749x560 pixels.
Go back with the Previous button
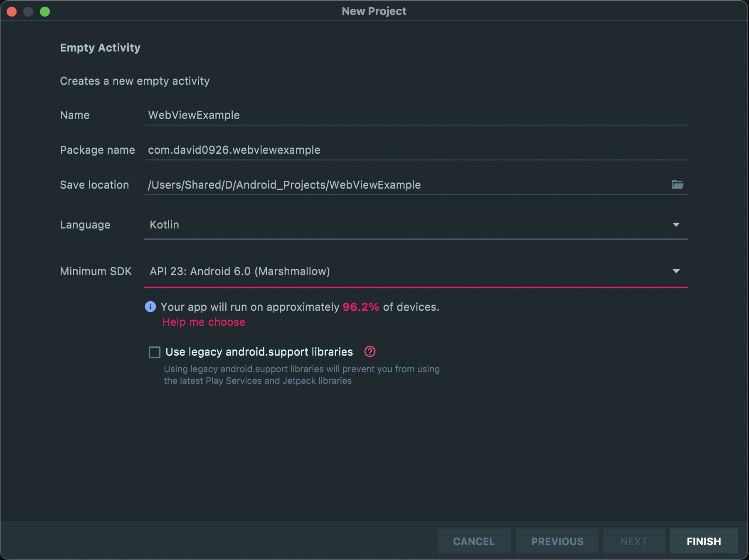[557, 541]
